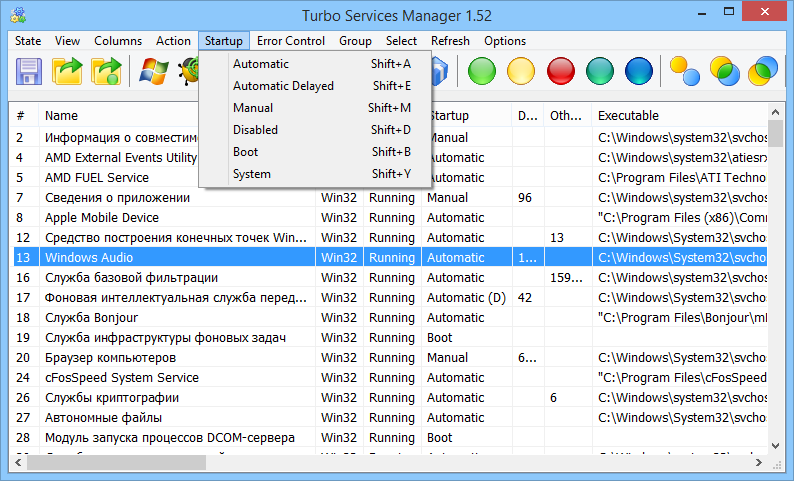Select the Apple Mobile Device service
Image resolution: width=794 pixels, height=481 pixels.
coord(389,218)
